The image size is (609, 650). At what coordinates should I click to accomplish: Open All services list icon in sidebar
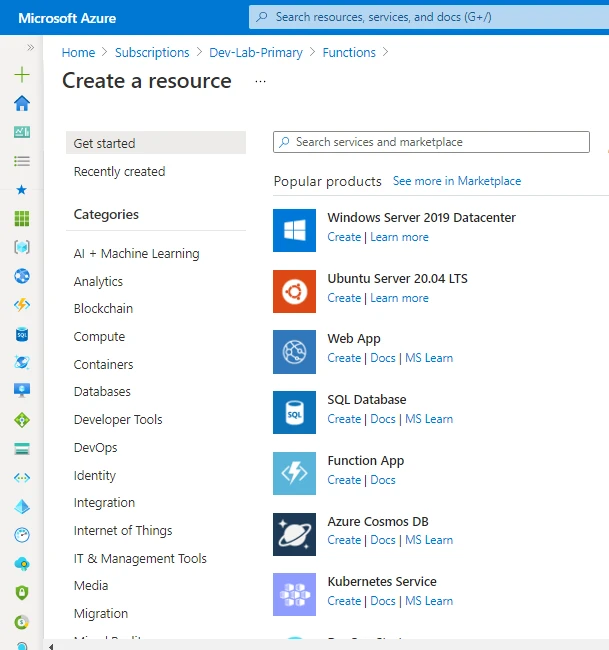pyautogui.click(x=22, y=161)
